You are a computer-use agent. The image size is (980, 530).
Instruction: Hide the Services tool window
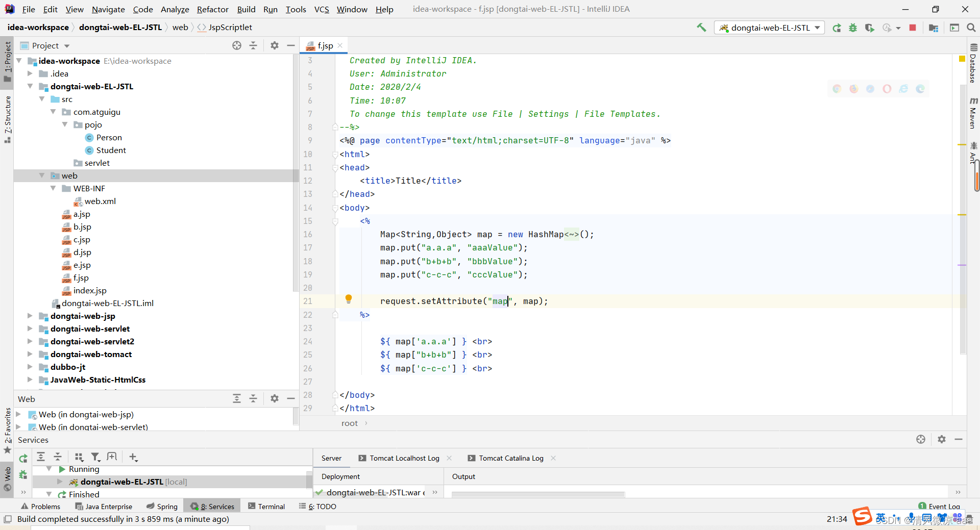(x=959, y=439)
